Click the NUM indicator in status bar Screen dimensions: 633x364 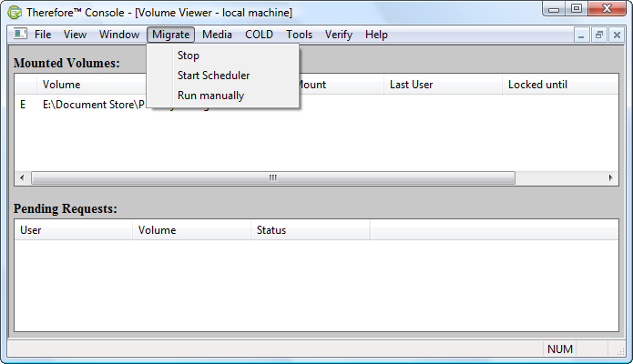[x=560, y=349]
